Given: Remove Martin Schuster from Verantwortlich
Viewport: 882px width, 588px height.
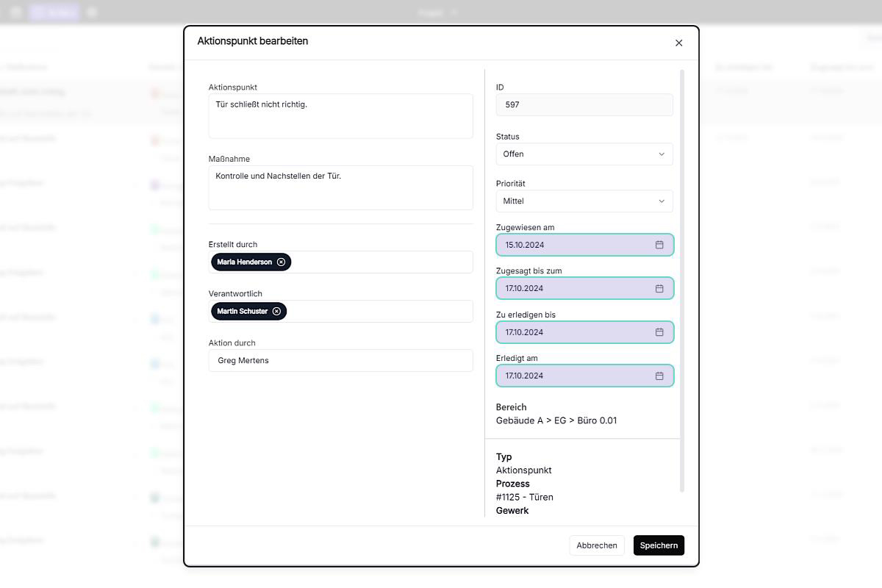Looking at the screenshot, I should coord(276,312).
